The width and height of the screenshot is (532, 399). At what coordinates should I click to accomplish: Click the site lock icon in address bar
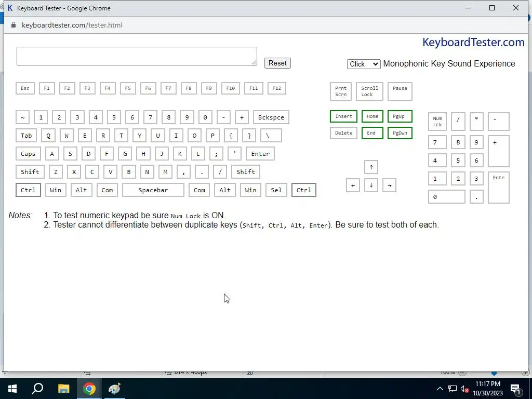click(14, 25)
